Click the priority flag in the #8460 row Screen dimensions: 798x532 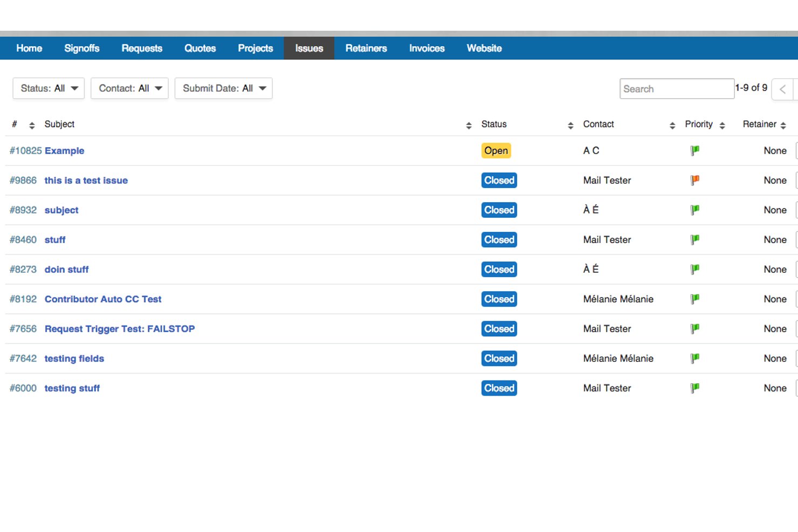(695, 239)
